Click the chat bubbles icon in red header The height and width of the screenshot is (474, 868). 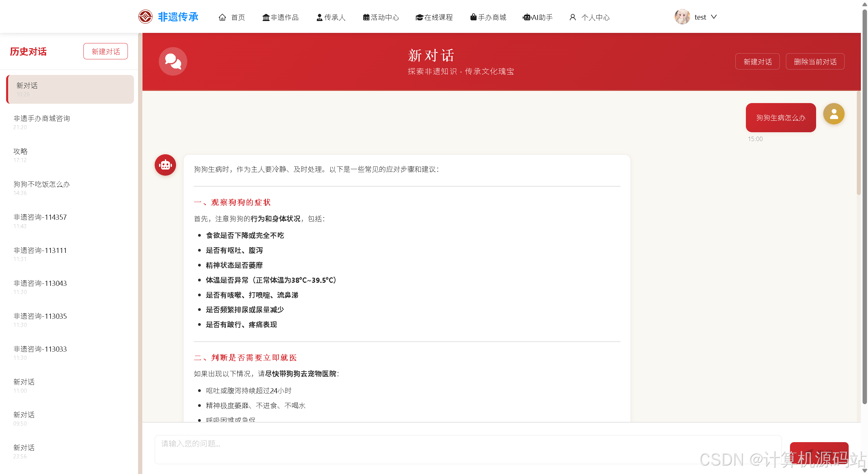point(173,61)
